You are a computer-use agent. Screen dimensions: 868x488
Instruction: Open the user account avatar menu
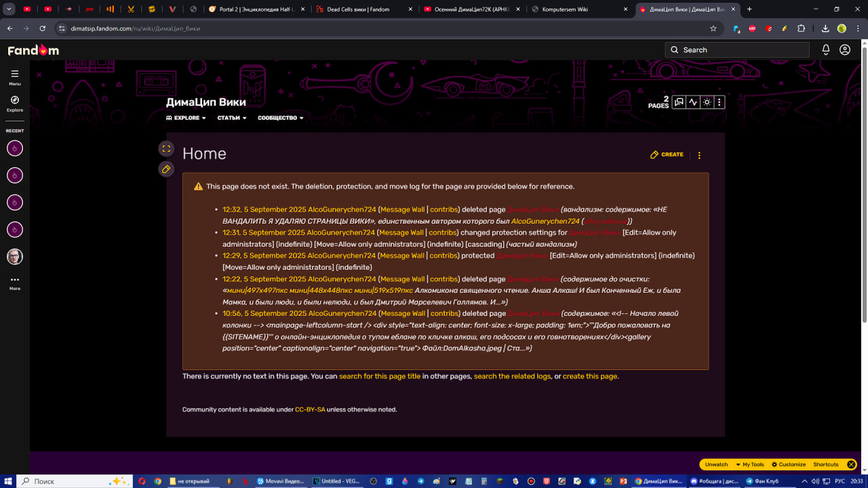pyautogui.click(x=845, y=49)
